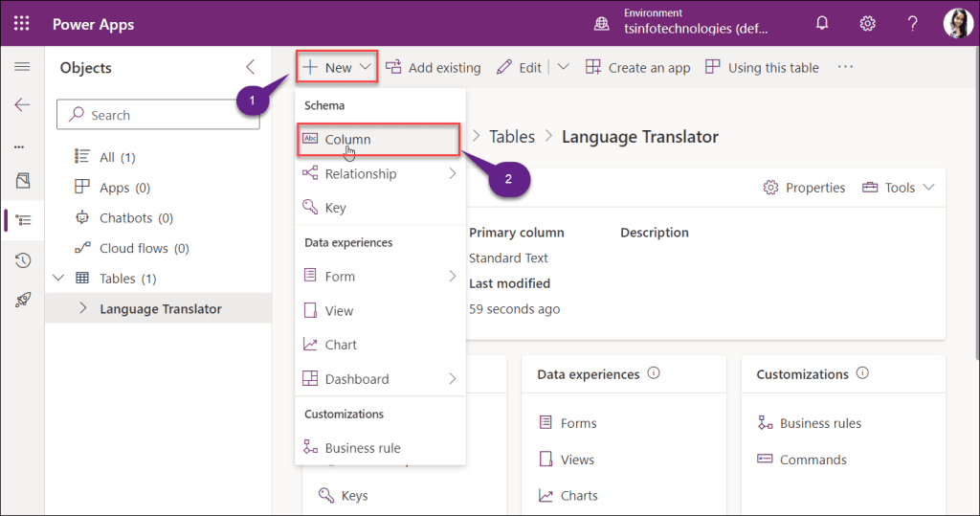Open the notifications bell

822,24
